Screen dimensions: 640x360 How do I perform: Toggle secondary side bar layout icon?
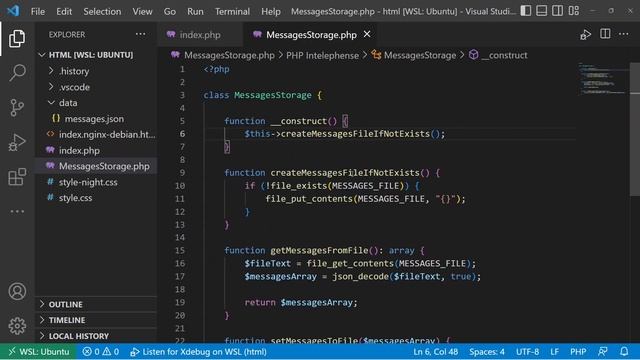pyautogui.click(x=558, y=11)
